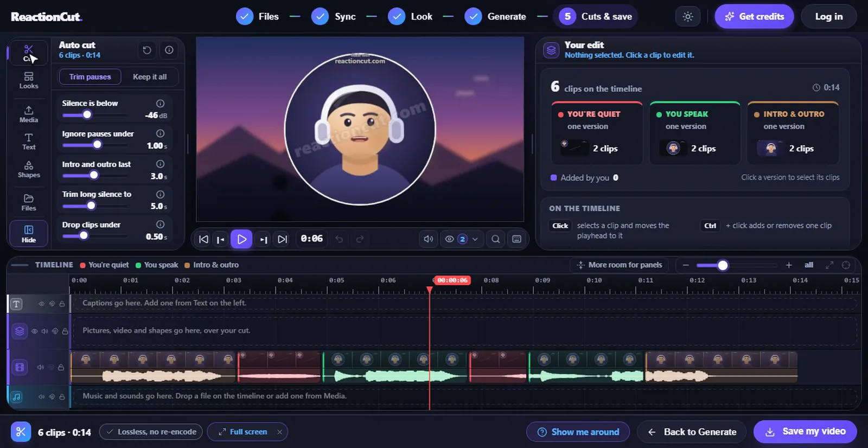The image size is (868, 448).
Task: Go to the Look step
Action: click(x=410, y=17)
